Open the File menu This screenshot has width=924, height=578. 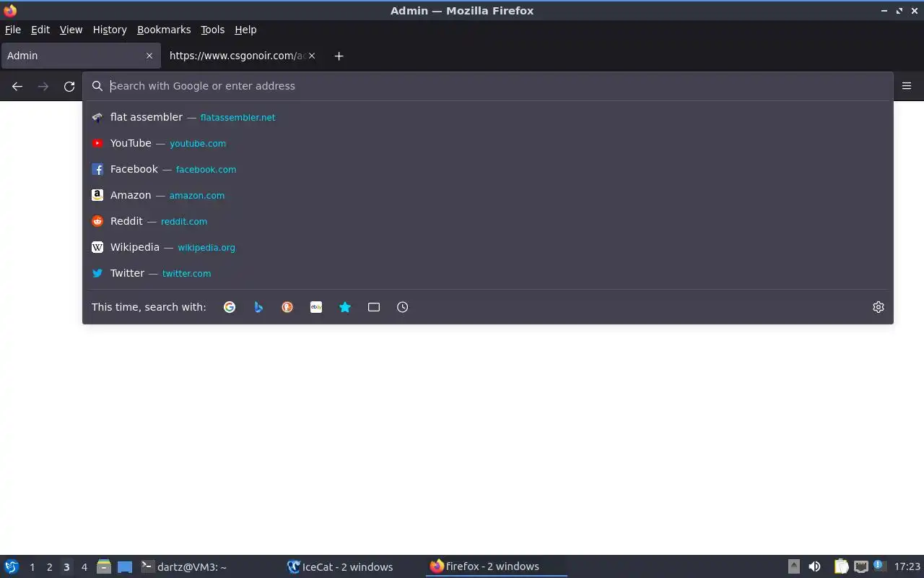pos(13,30)
